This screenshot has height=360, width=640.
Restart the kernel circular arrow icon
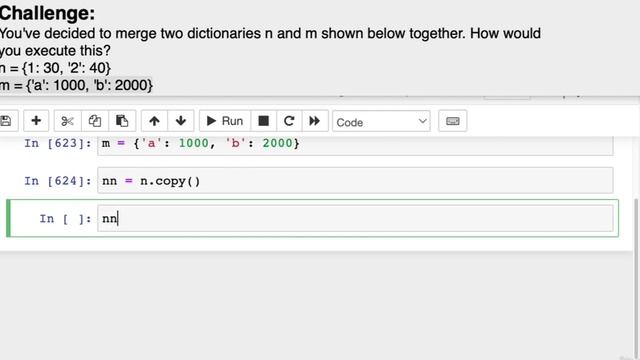tap(289, 121)
